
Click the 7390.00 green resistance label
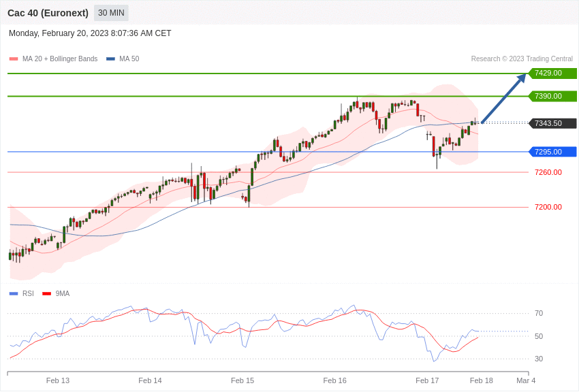pyautogui.click(x=552, y=96)
